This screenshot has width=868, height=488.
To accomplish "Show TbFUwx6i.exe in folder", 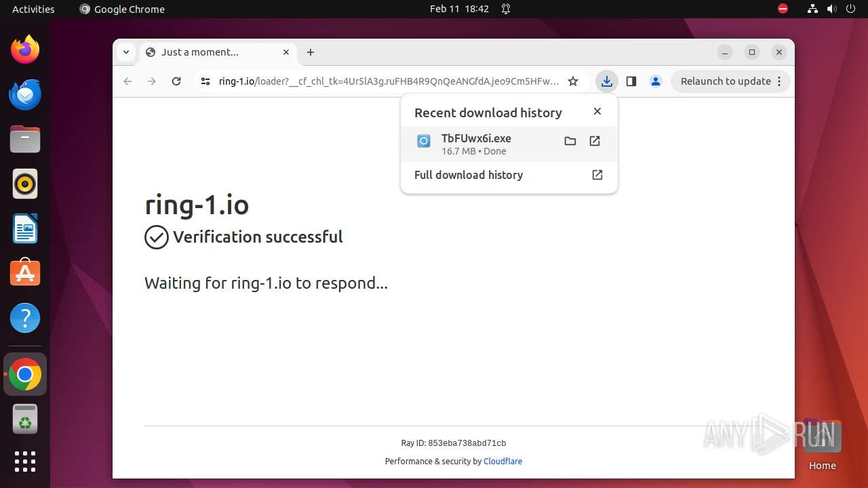I will pos(570,141).
